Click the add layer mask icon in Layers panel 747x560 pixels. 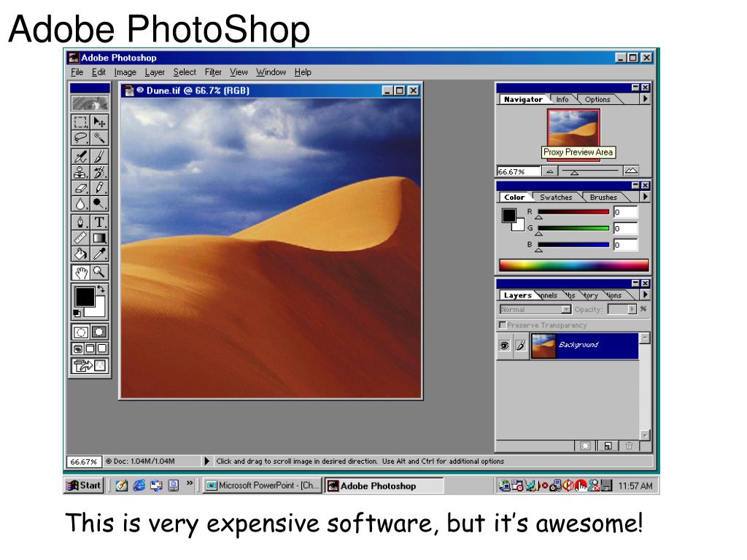pos(586,446)
